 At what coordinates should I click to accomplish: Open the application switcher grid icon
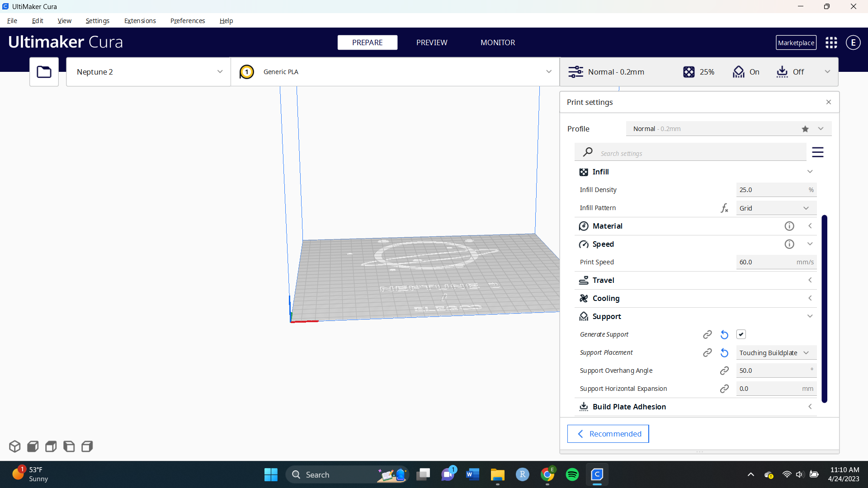pos(831,42)
